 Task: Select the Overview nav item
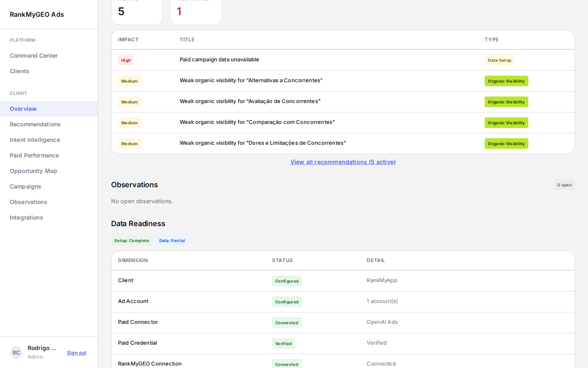coord(49,109)
